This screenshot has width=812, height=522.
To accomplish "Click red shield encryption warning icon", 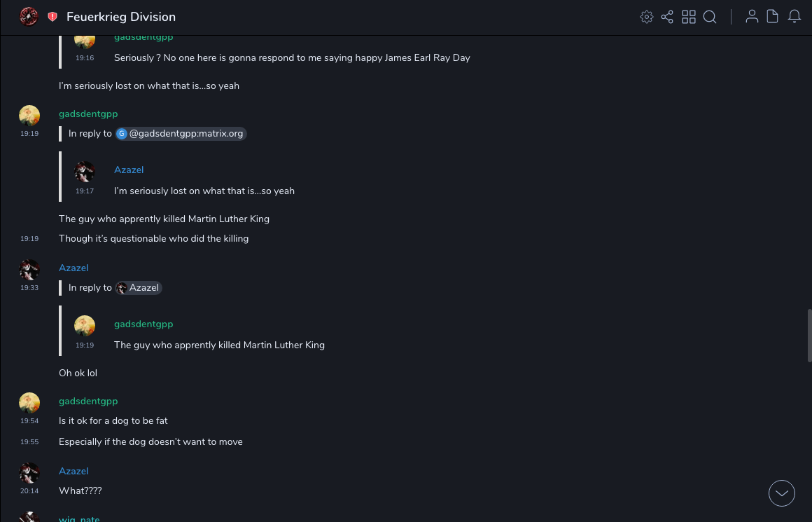I will (x=52, y=17).
